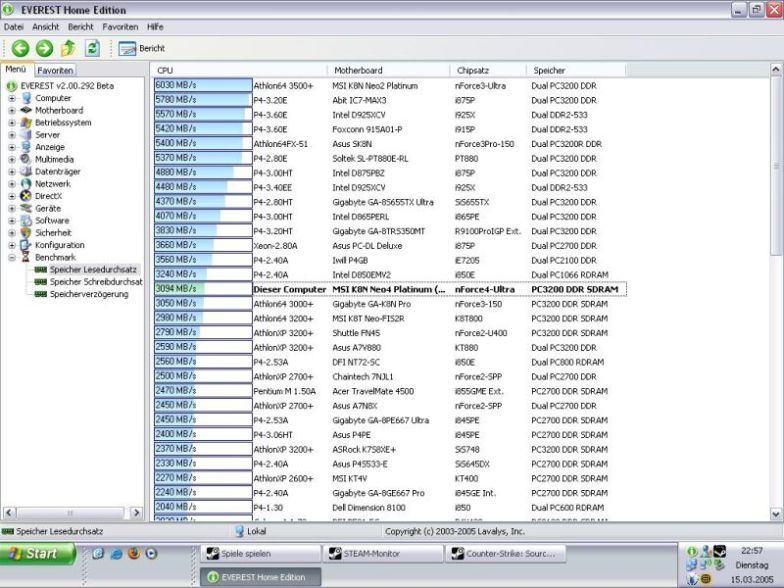This screenshot has width=784, height=588.
Task: Open the Favoriten menu
Action: click(120, 27)
